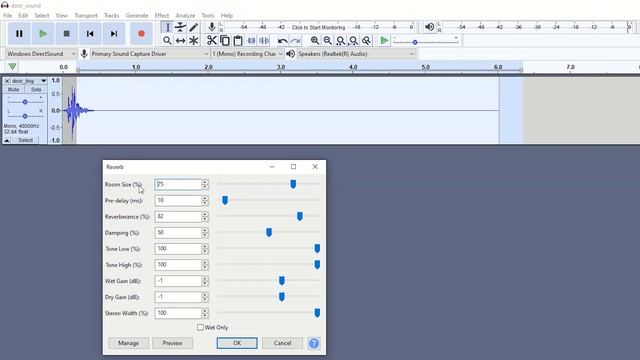Open the door track name dropdown menu
This screenshot has width=640, height=360.
pos(29,81)
